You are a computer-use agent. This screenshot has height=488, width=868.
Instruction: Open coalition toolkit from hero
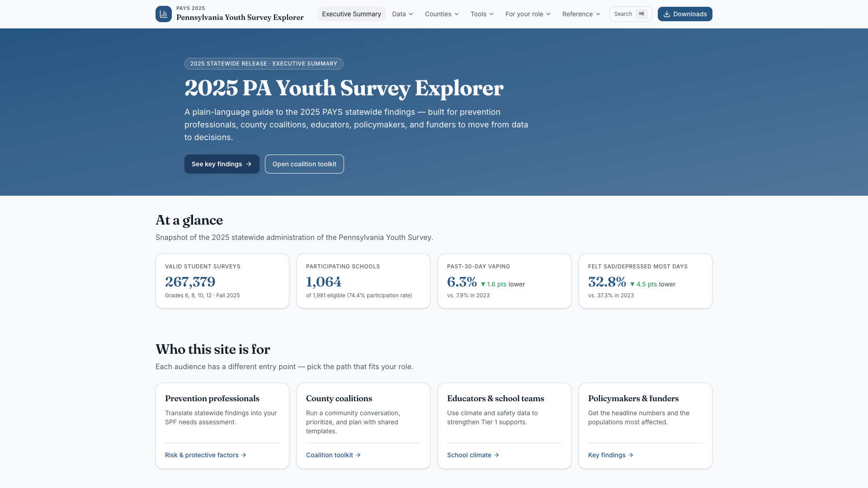point(304,164)
